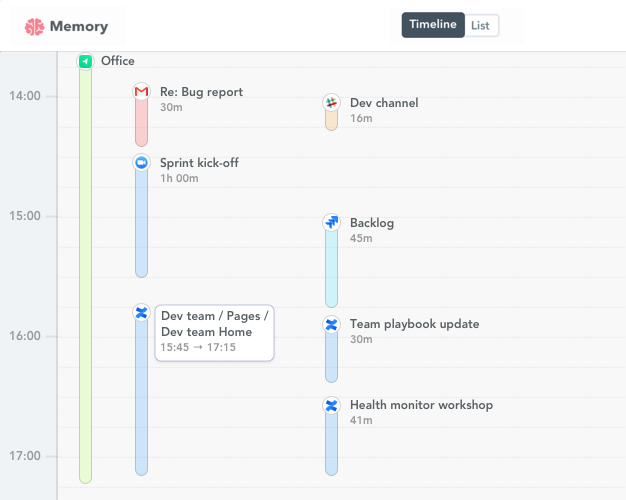Open the Sprint kick-off entry label
The image size is (626, 500).
tap(199, 163)
